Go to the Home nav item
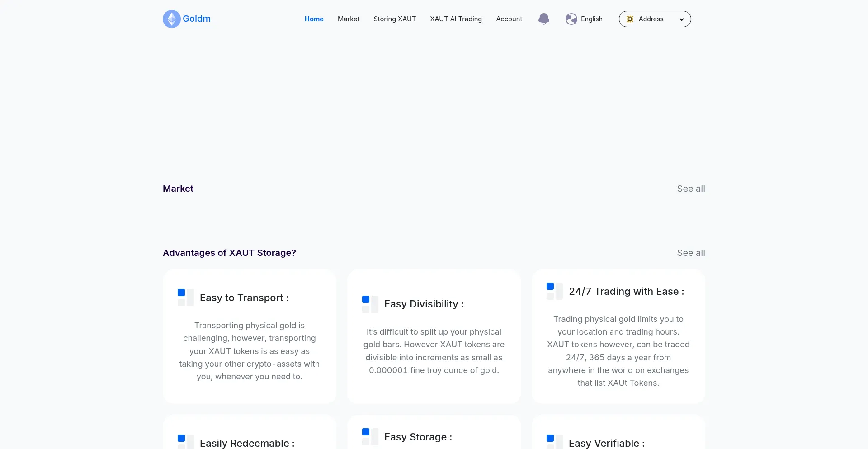Viewport: 868px width, 449px height. coord(314,19)
